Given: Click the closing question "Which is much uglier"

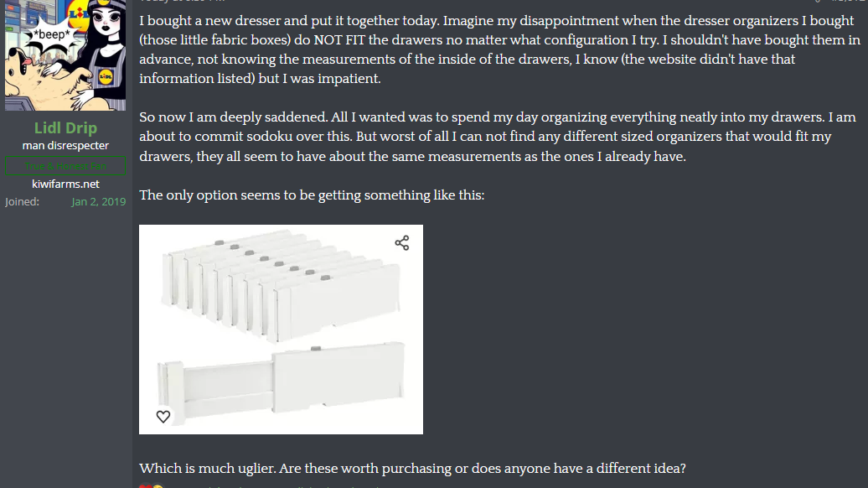Looking at the screenshot, I should tap(412, 469).
